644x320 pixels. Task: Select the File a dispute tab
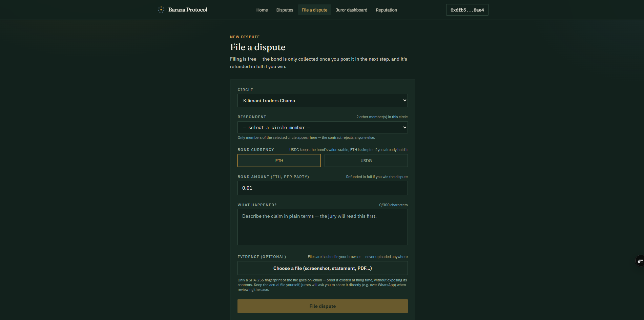(x=314, y=10)
